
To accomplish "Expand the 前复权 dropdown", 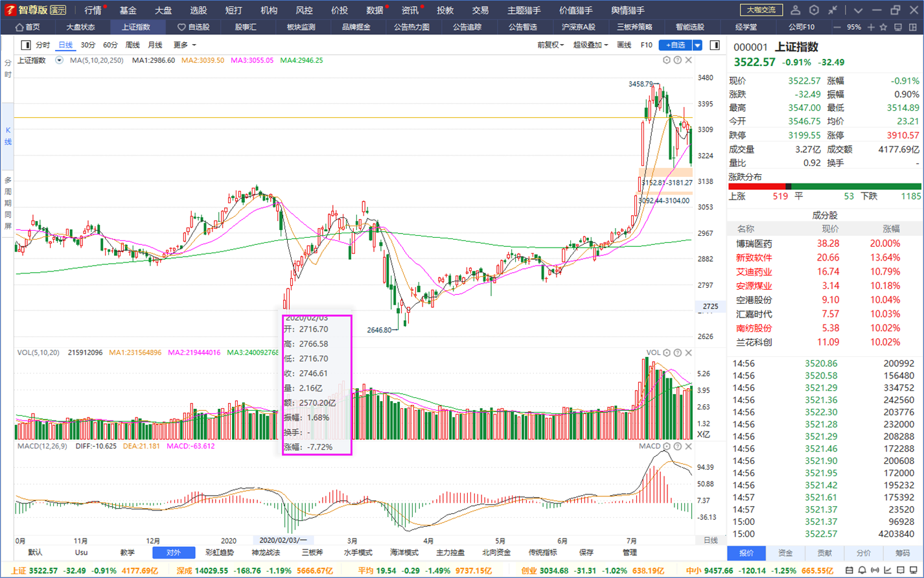I will click(551, 45).
